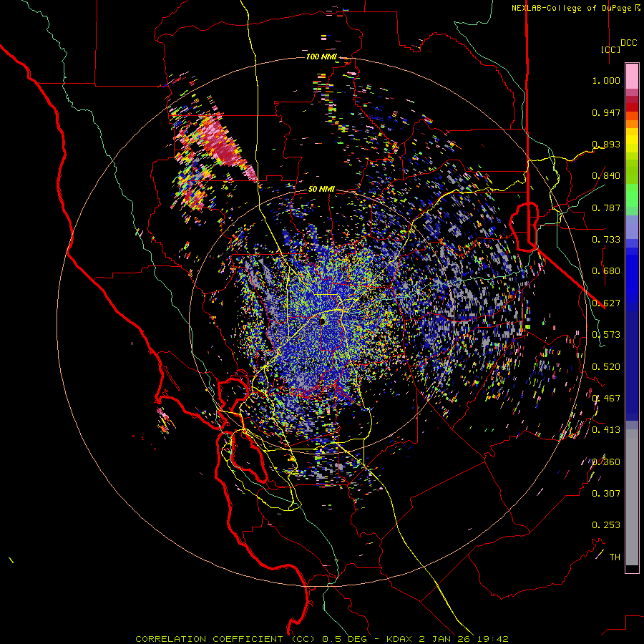Click the 0.520 legend value
Viewport: 644px width, 644px height.
606,367
